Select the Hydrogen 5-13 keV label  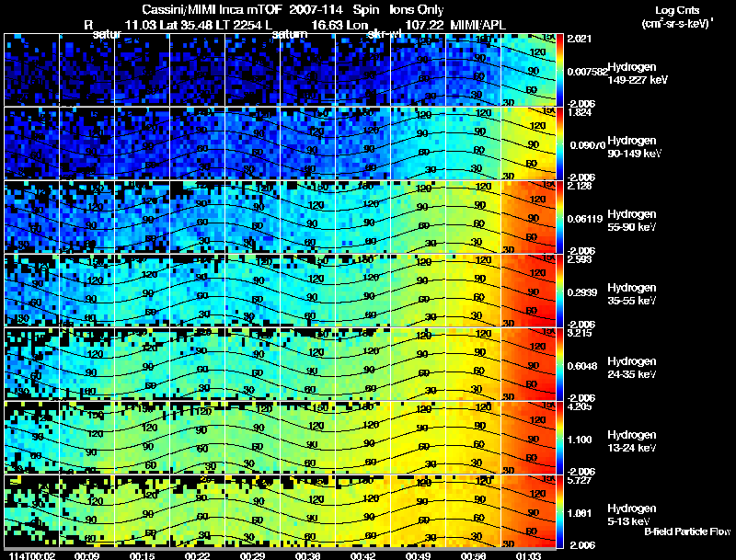pyautogui.click(x=632, y=515)
